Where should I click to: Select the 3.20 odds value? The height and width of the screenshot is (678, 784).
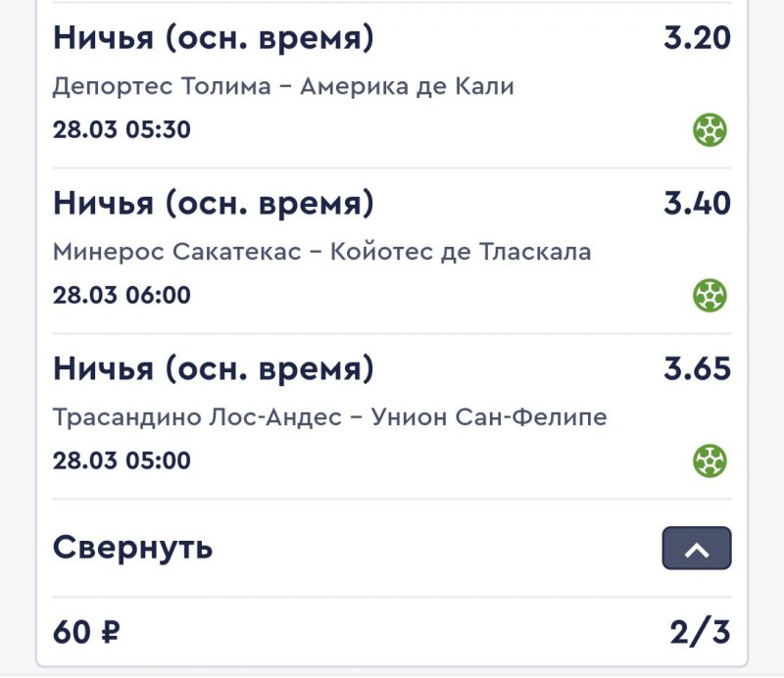point(697,39)
